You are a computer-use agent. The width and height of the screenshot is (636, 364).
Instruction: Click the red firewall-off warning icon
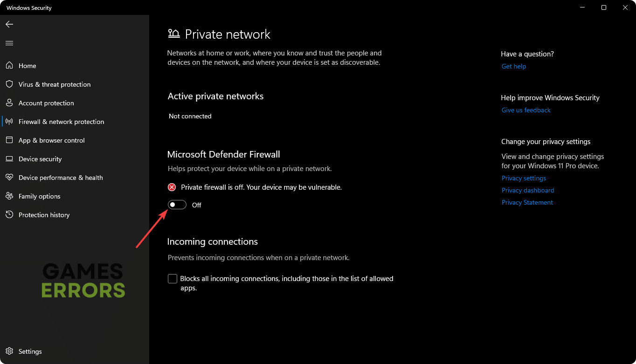click(172, 187)
